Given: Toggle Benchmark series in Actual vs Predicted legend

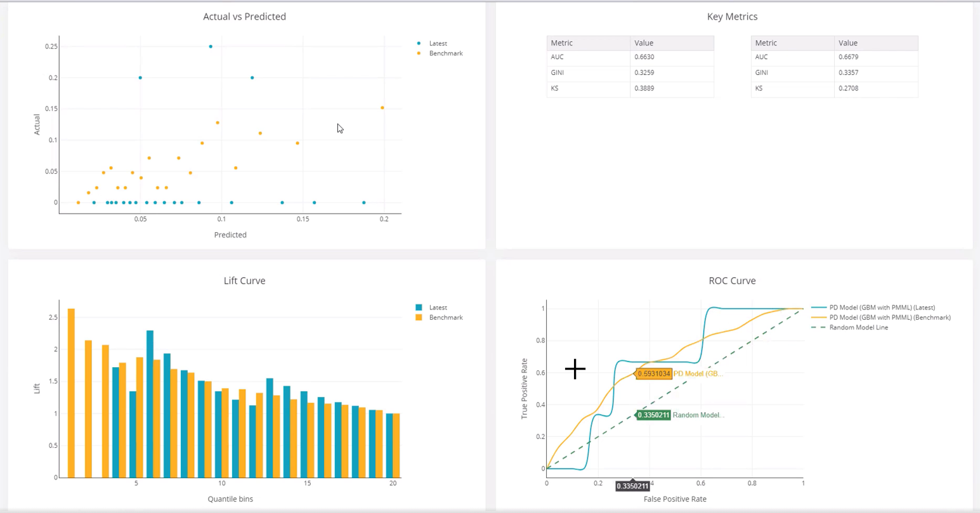Looking at the screenshot, I should [445, 53].
